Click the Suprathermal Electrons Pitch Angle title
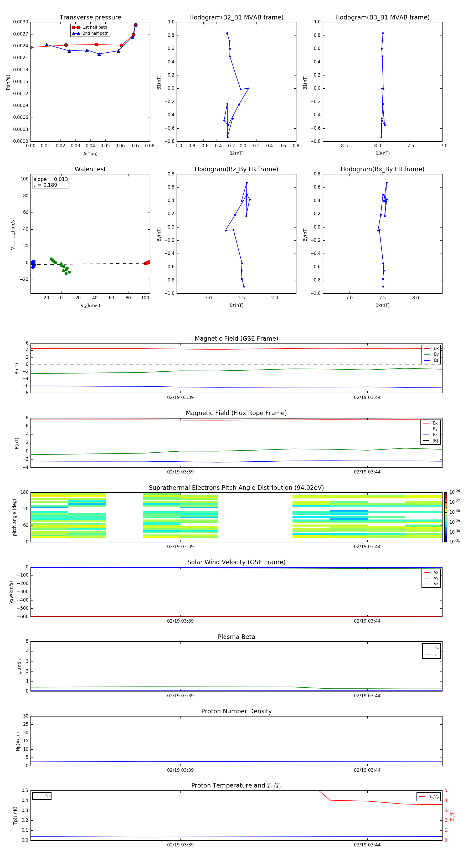The width and height of the screenshot is (473, 868). [x=236, y=488]
